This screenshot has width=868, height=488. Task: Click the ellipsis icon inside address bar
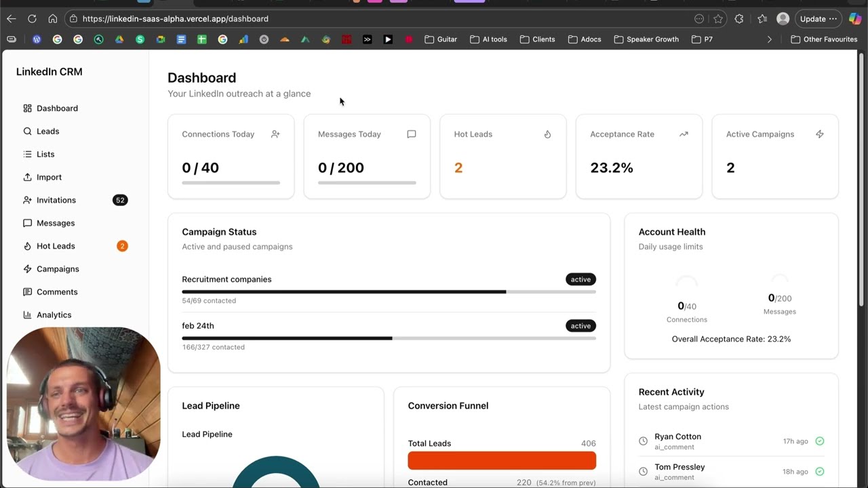(x=699, y=19)
